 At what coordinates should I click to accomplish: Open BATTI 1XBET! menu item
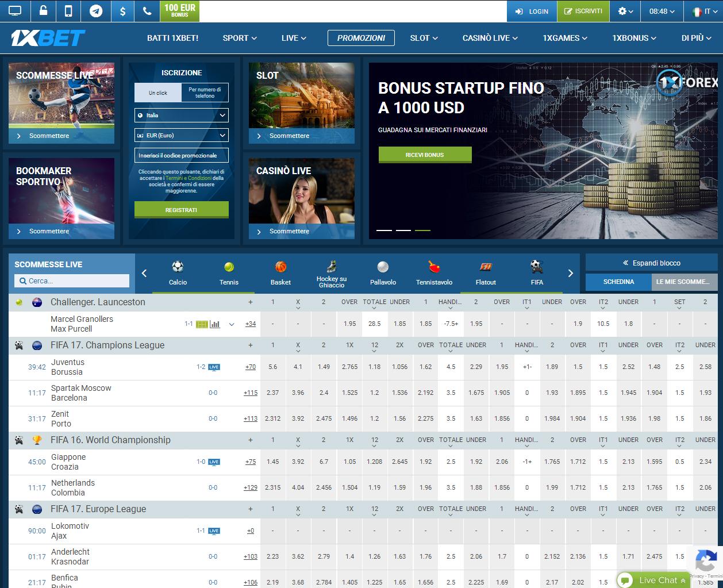(172, 38)
